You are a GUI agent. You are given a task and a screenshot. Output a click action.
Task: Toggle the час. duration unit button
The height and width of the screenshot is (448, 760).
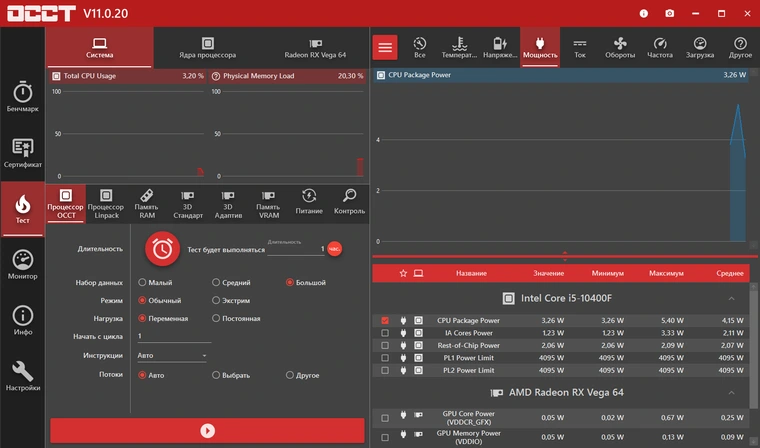point(334,249)
